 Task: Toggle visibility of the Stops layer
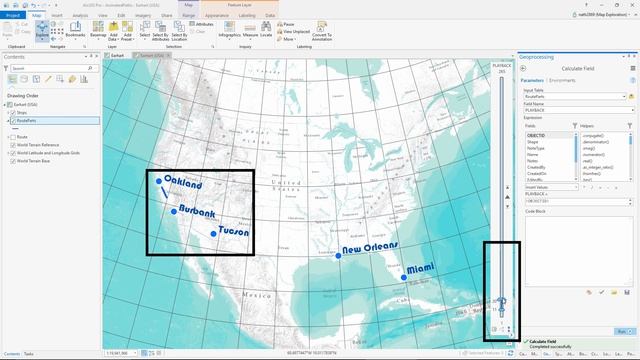[x=13, y=113]
